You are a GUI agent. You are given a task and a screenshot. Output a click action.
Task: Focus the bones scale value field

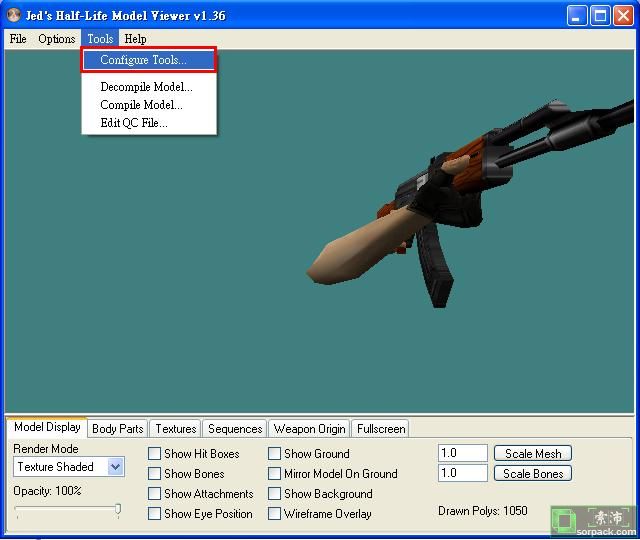[462, 473]
